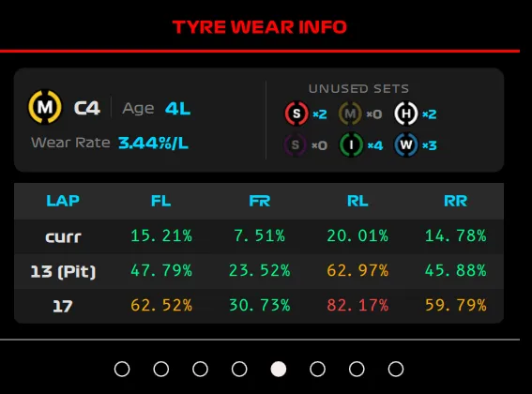Go to the seventh page dot
Screen dimensions: 532x394
click(357, 369)
